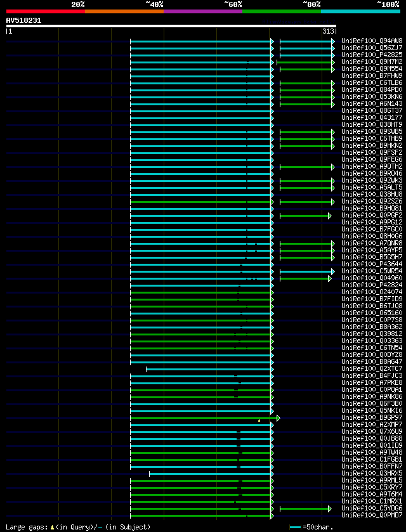This screenshot has height=532, width=406.
Task: Select the UniRef100_C5WR54 hit name
Action: click(x=372, y=272)
